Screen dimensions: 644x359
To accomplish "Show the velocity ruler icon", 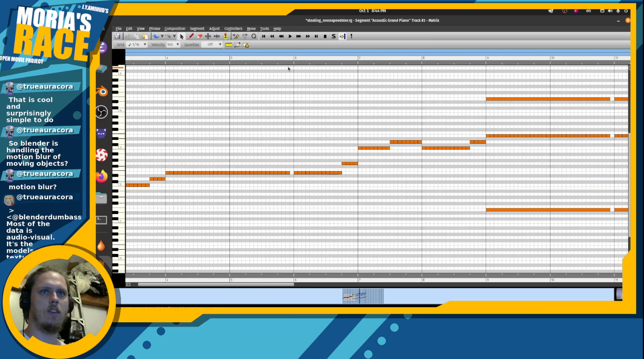I will click(x=229, y=45).
